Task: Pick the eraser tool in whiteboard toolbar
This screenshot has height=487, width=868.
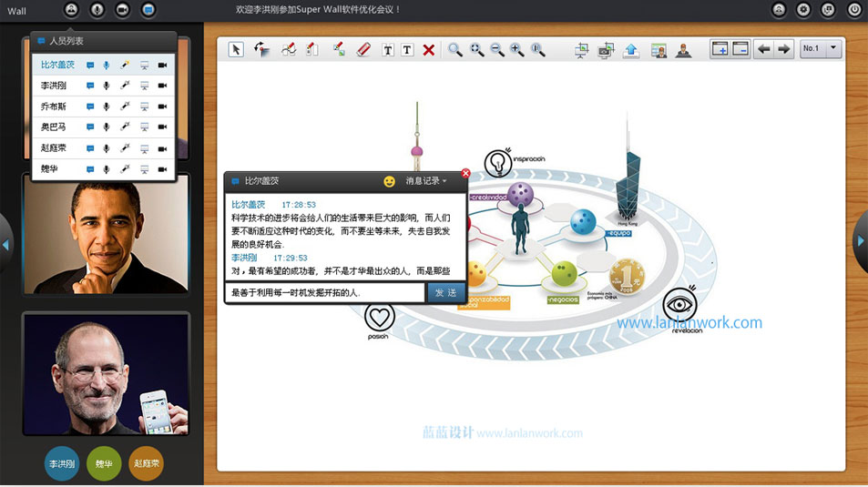Action: [x=363, y=49]
